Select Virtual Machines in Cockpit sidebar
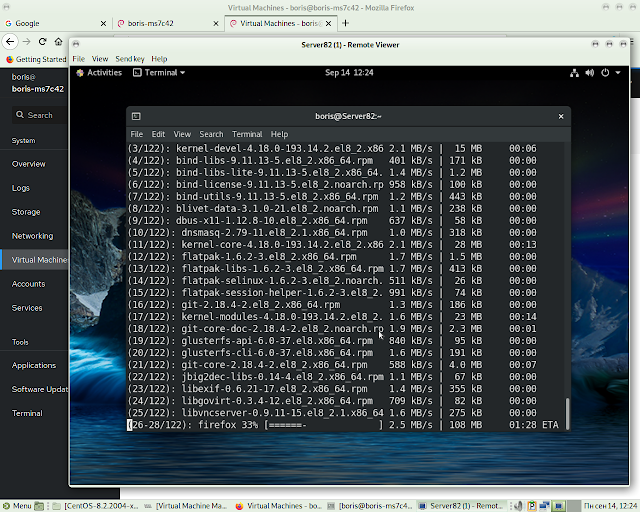The image size is (640, 512). (x=34, y=260)
